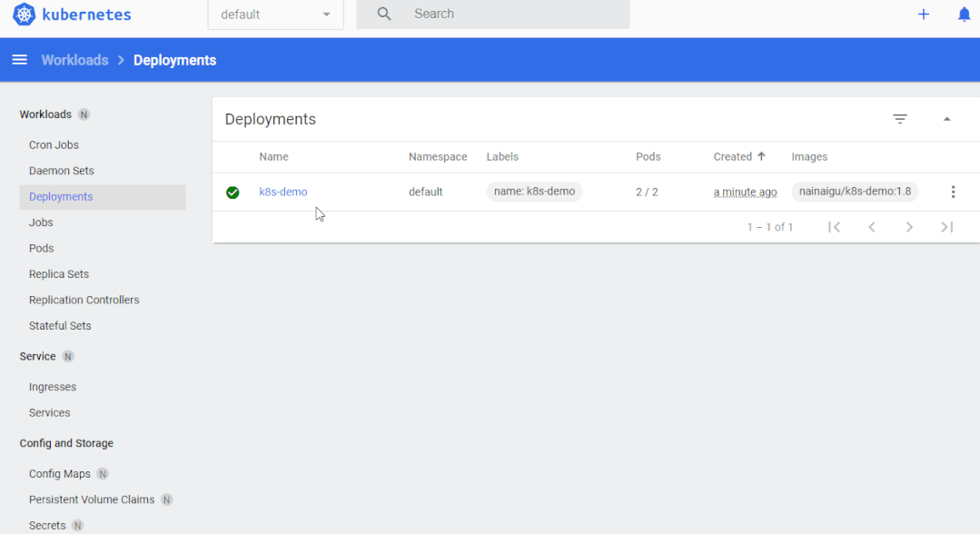Screen dimensions: 980x534
Task: Open the k8s-demo deployment link
Action: 283,192
